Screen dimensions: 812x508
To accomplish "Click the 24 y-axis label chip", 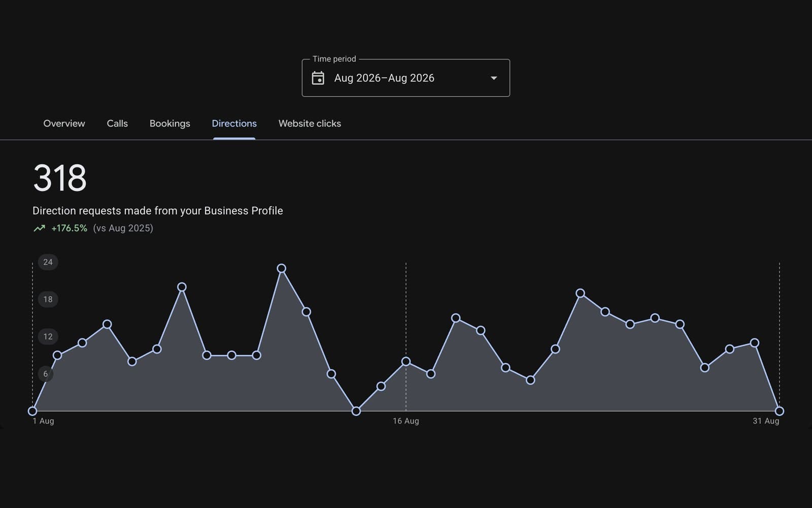I will coord(48,262).
